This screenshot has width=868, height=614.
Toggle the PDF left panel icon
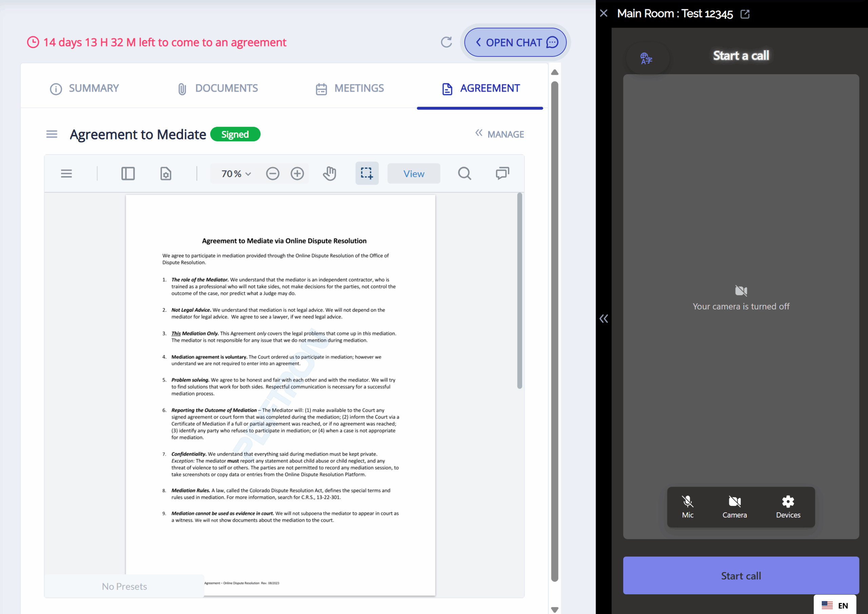pos(128,173)
